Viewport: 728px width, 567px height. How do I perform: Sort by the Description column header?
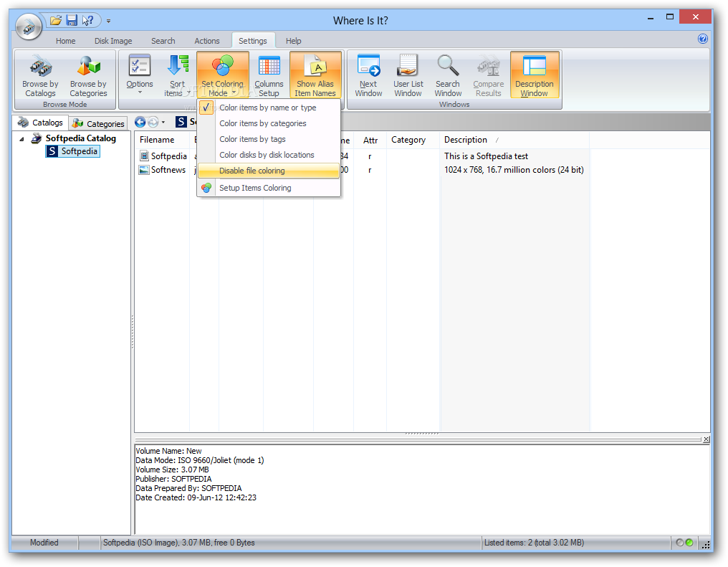click(x=514, y=140)
